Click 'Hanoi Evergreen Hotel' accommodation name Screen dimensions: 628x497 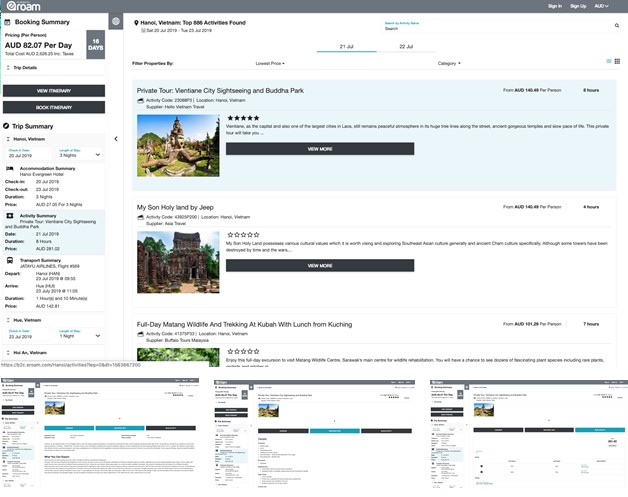pyautogui.click(x=42, y=174)
